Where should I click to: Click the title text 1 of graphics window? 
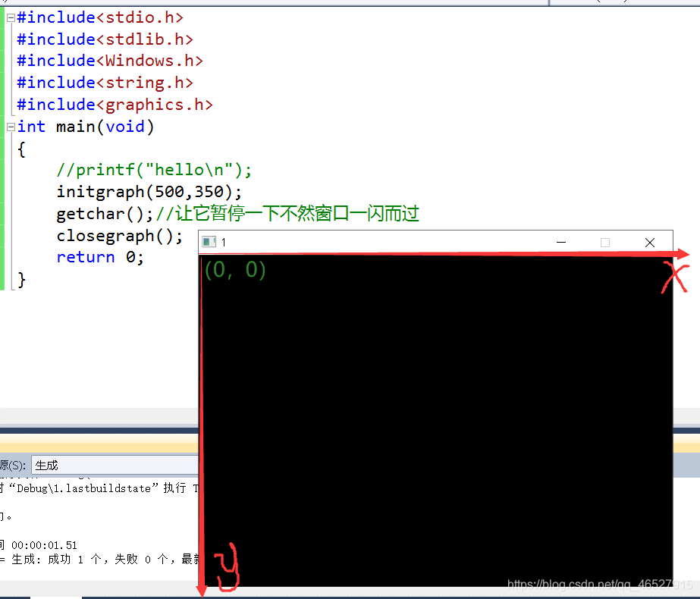(x=223, y=243)
